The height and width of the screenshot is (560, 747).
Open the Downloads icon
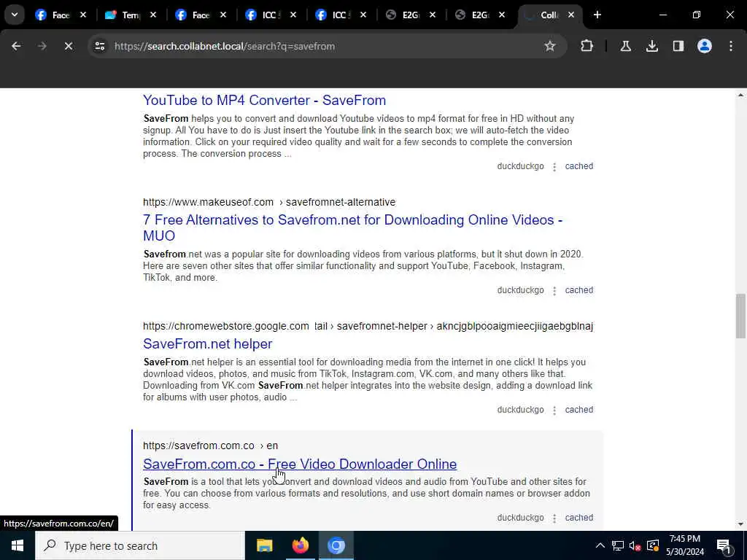pyautogui.click(x=652, y=46)
